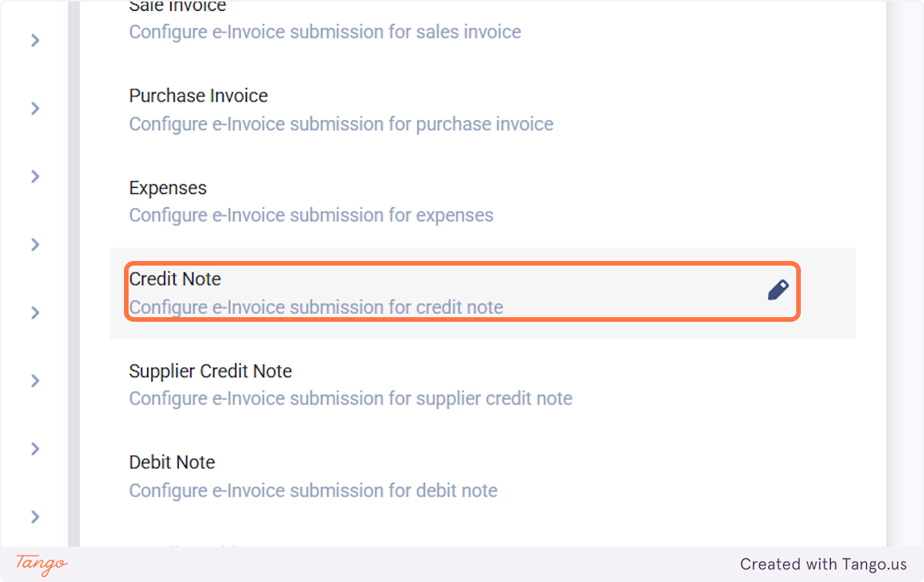Click the pencil edit icon for Credit Note
Image resolution: width=924 pixels, height=582 pixels.
778,290
